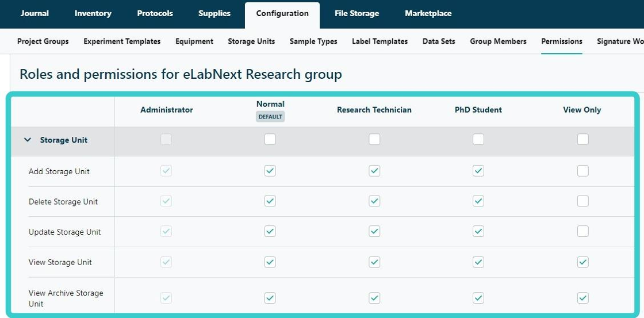The image size is (644, 318).
Task: Click Update Storage Unit checkbox for Administrator
Action: click(166, 231)
